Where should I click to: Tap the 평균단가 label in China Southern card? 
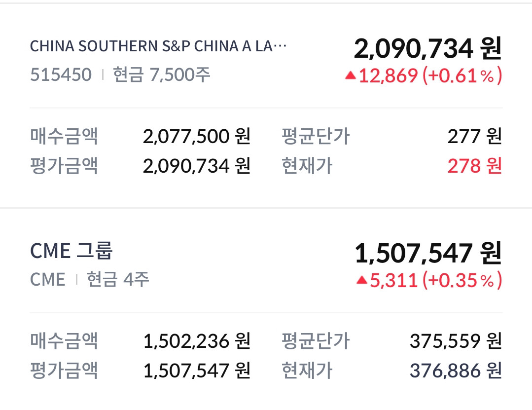(316, 136)
